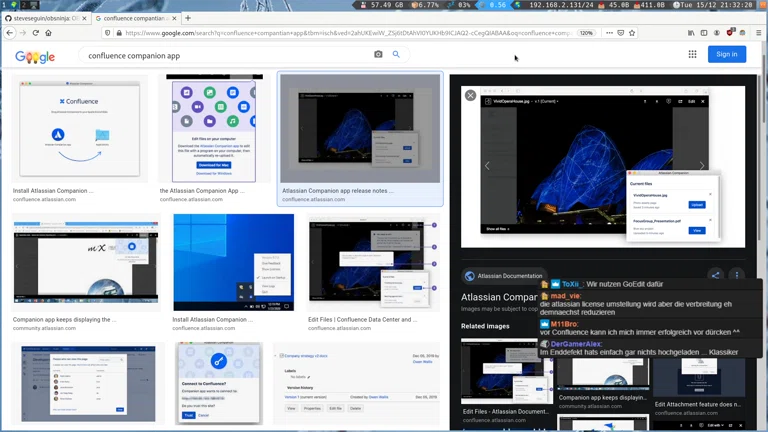Open the page actions three-dot menu
This screenshot has height=432, width=768.
coord(609,33)
